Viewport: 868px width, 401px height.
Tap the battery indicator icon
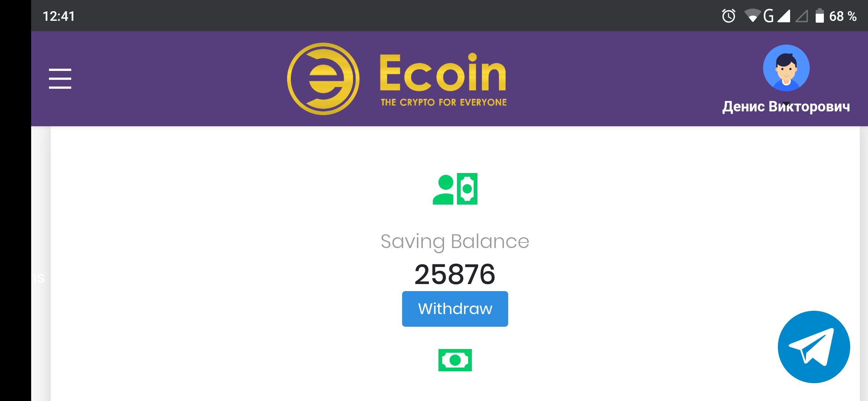pos(819,16)
